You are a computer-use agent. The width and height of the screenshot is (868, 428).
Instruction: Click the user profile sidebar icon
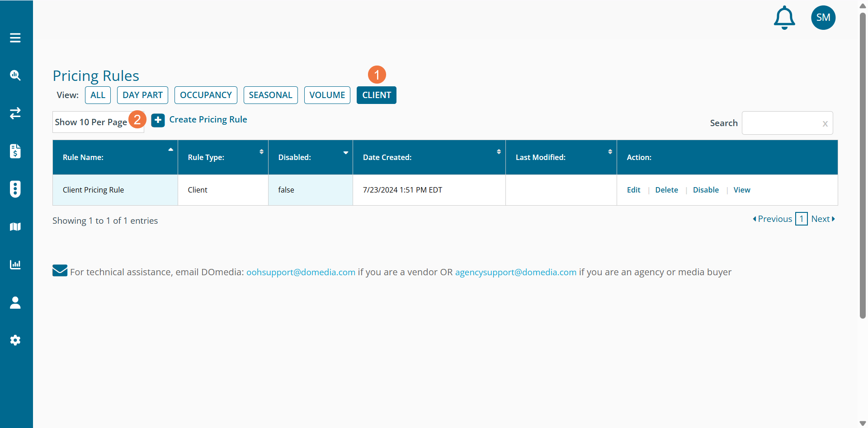pos(15,302)
